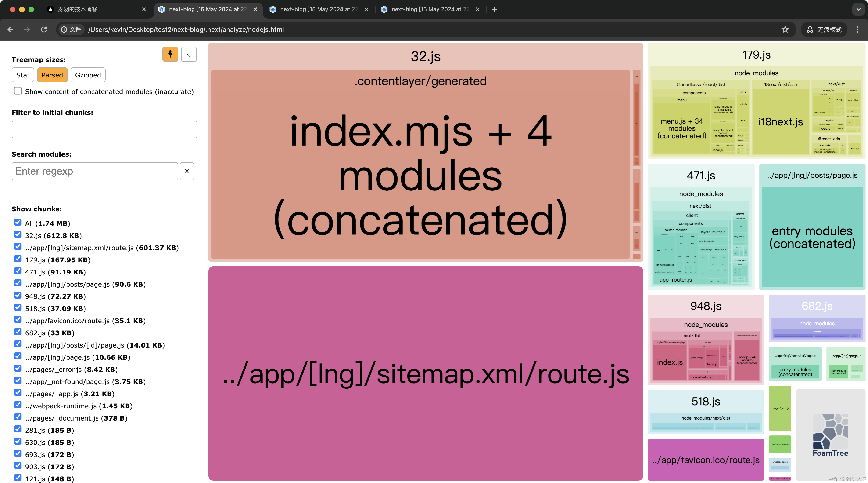Select Stat treemap size
Image resolution: width=868 pixels, height=483 pixels.
23,75
